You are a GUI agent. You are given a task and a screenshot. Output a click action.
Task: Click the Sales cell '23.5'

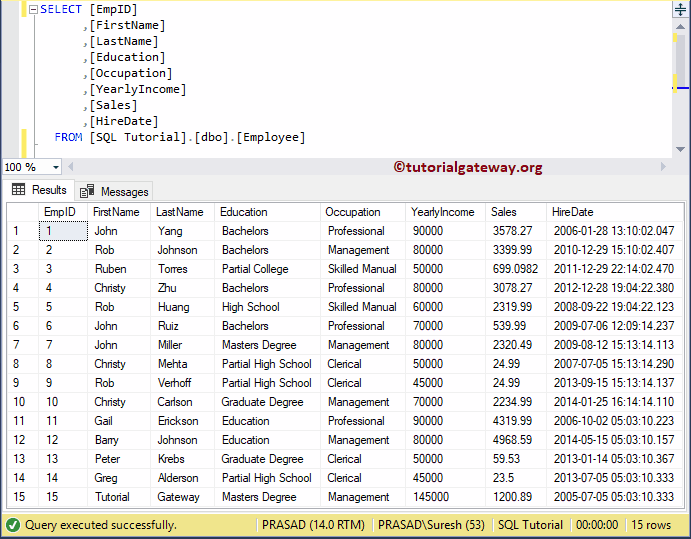coord(516,478)
